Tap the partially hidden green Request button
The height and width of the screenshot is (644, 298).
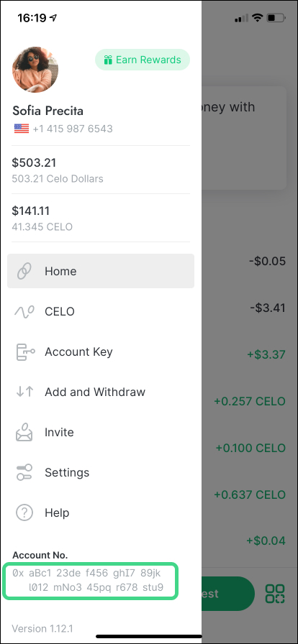(x=227, y=594)
